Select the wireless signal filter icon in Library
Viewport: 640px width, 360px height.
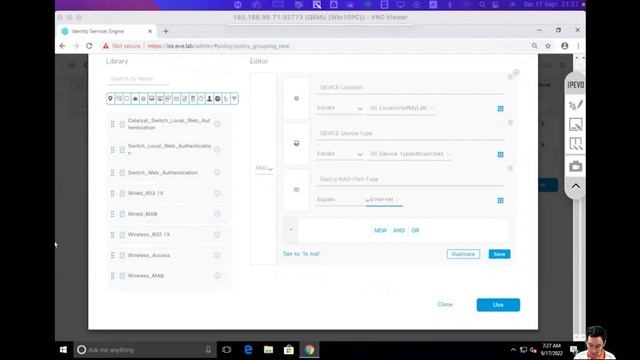coord(234,99)
